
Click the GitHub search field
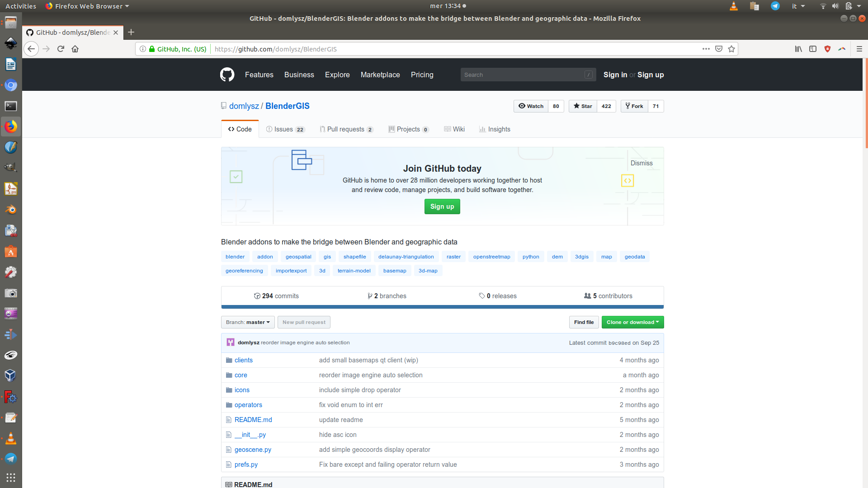pos(528,75)
